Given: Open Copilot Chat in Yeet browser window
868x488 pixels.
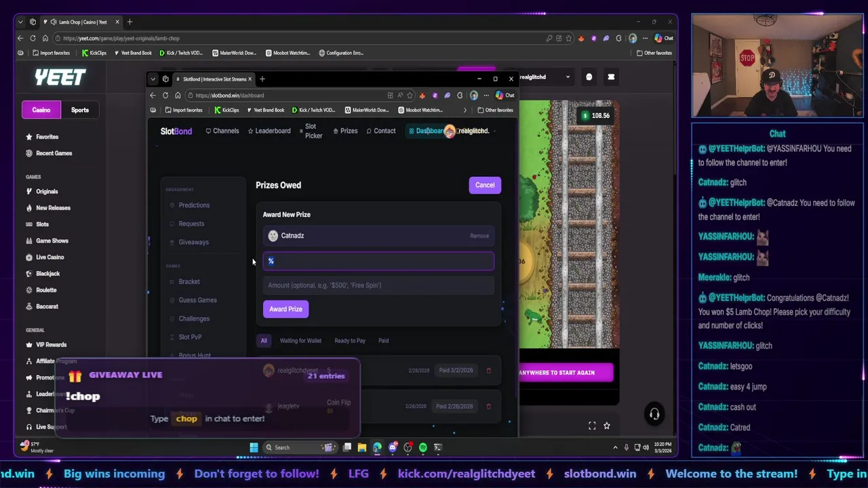Looking at the screenshot, I should [665, 39].
